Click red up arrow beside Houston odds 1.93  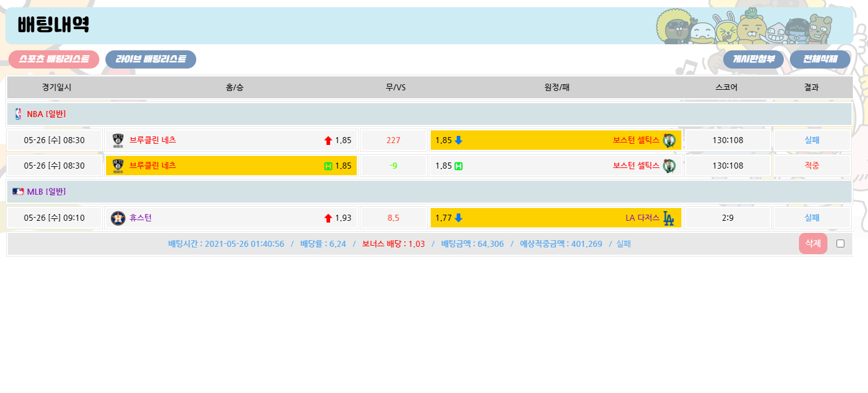[328, 218]
